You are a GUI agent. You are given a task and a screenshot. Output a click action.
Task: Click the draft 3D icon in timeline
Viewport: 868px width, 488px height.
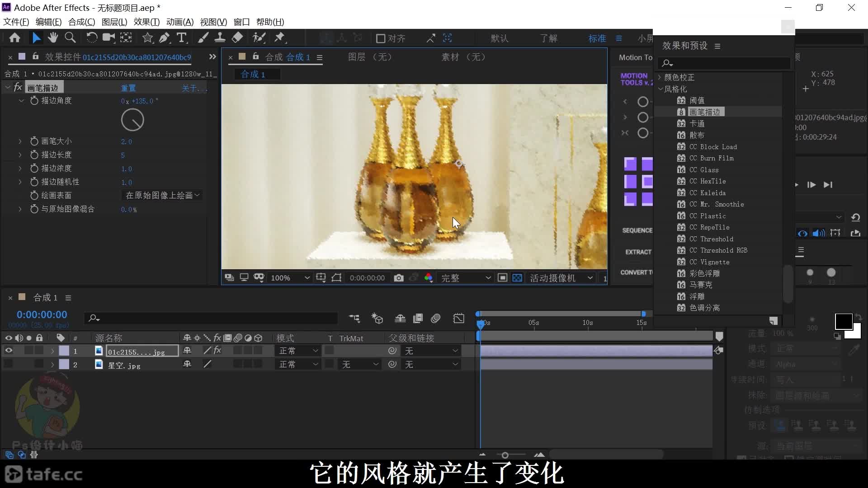(x=377, y=319)
